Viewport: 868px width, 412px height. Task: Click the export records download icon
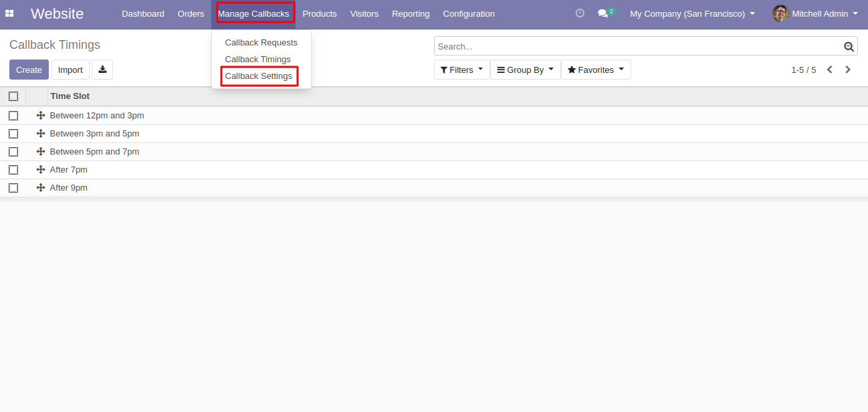(102, 69)
